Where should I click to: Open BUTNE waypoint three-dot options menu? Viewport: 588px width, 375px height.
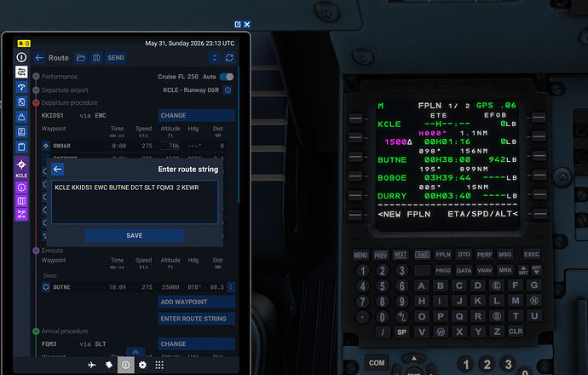click(x=231, y=287)
